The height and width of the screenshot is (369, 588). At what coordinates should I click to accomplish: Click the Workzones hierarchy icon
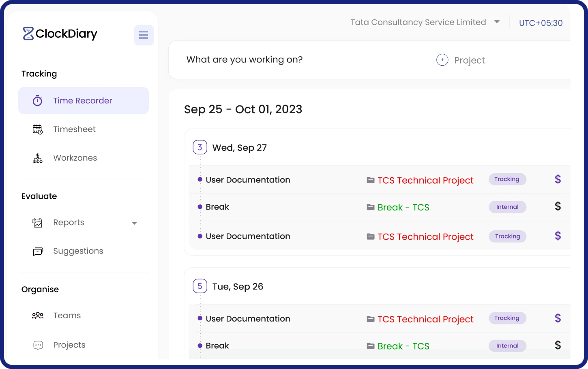(x=37, y=158)
